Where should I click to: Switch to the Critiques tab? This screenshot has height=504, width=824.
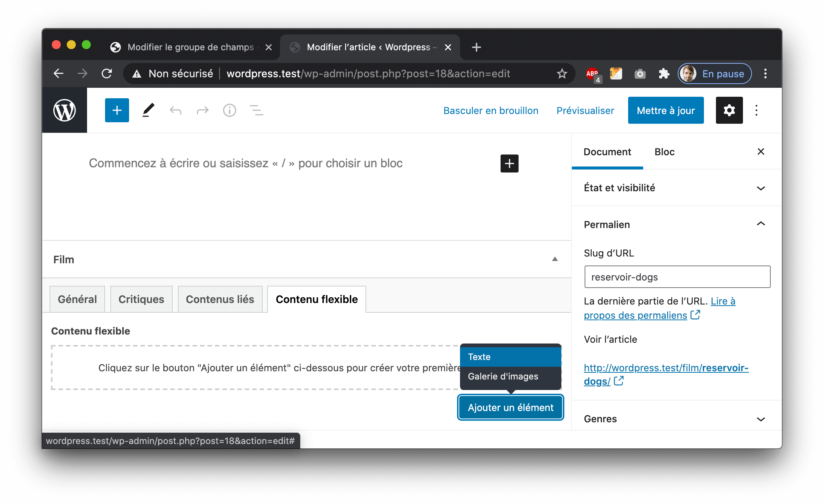pos(141,299)
